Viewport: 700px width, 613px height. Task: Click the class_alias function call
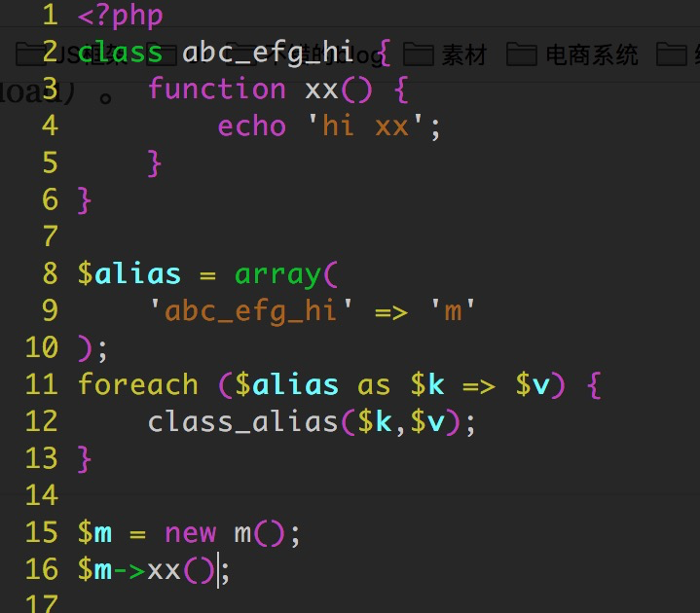(234, 421)
